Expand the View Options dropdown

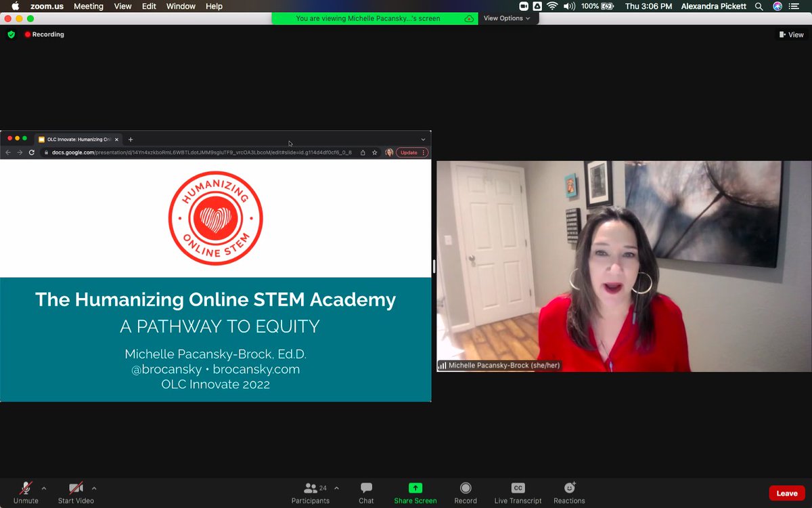pyautogui.click(x=507, y=18)
